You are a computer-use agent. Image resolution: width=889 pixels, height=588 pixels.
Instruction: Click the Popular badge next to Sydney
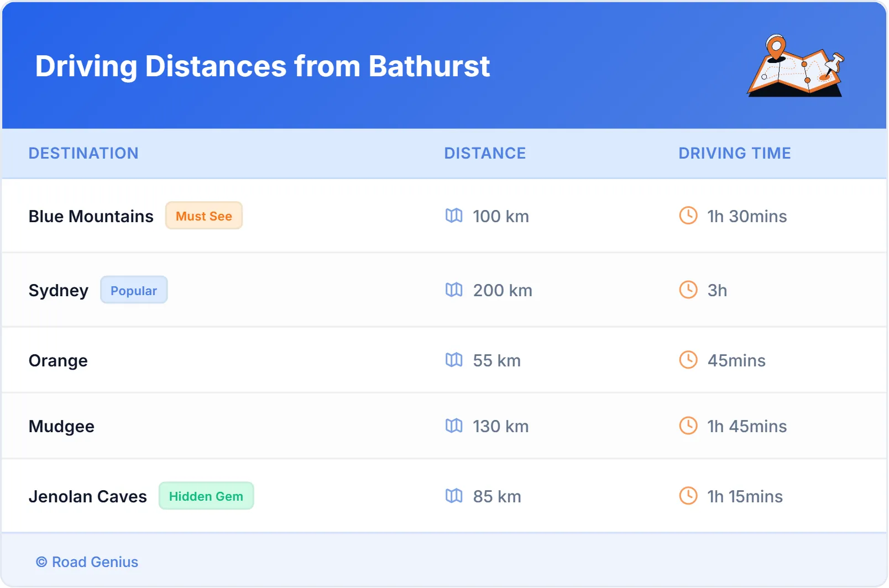(x=134, y=290)
